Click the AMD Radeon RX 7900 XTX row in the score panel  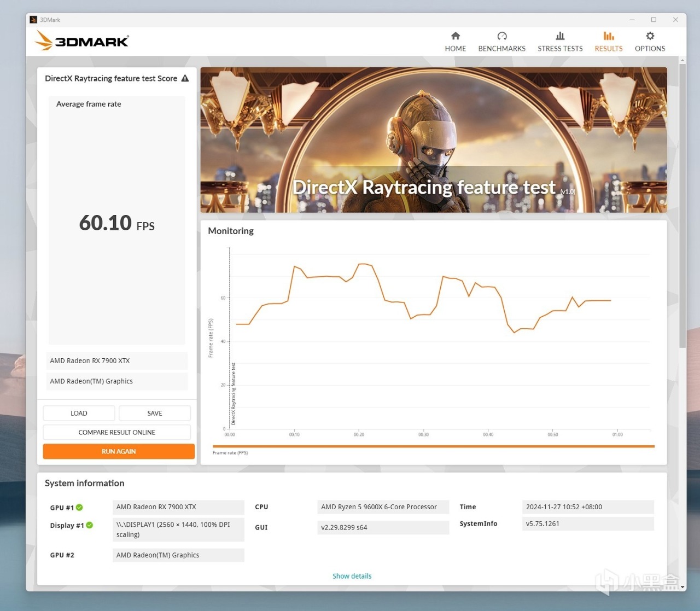117,361
